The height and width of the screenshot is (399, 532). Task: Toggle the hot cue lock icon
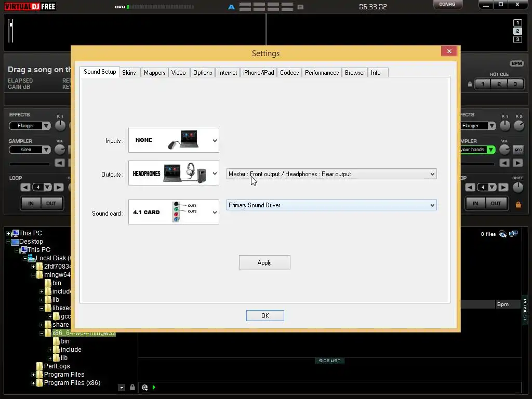pyautogui.click(x=470, y=84)
